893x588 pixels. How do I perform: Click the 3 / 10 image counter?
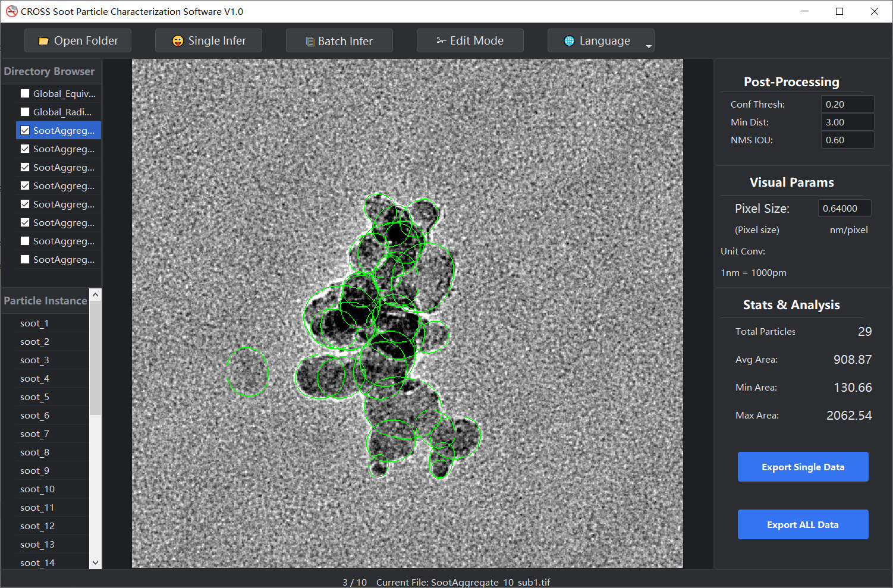point(354,582)
